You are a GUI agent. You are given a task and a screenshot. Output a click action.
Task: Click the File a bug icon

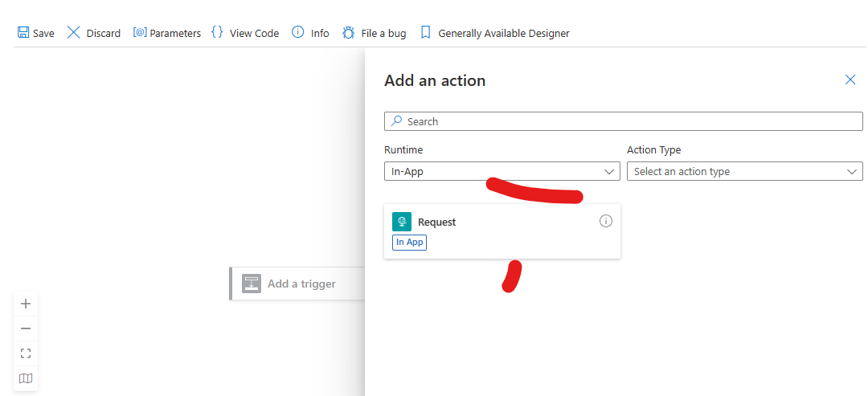tap(348, 33)
